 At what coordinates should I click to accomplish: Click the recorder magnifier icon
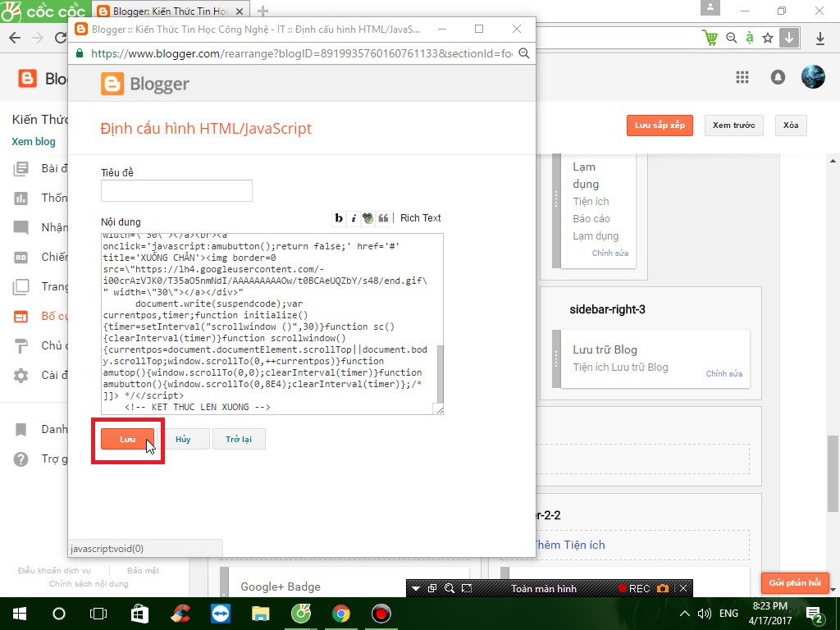[449, 588]
